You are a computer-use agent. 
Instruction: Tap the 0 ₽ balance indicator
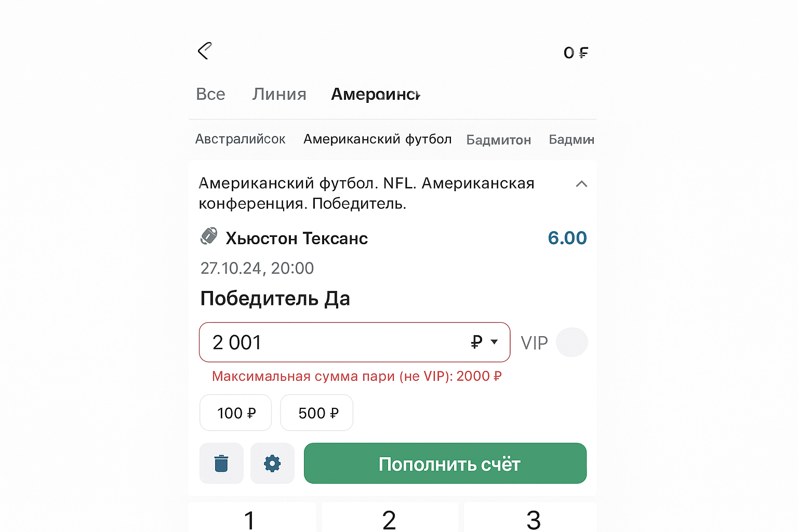576,52
